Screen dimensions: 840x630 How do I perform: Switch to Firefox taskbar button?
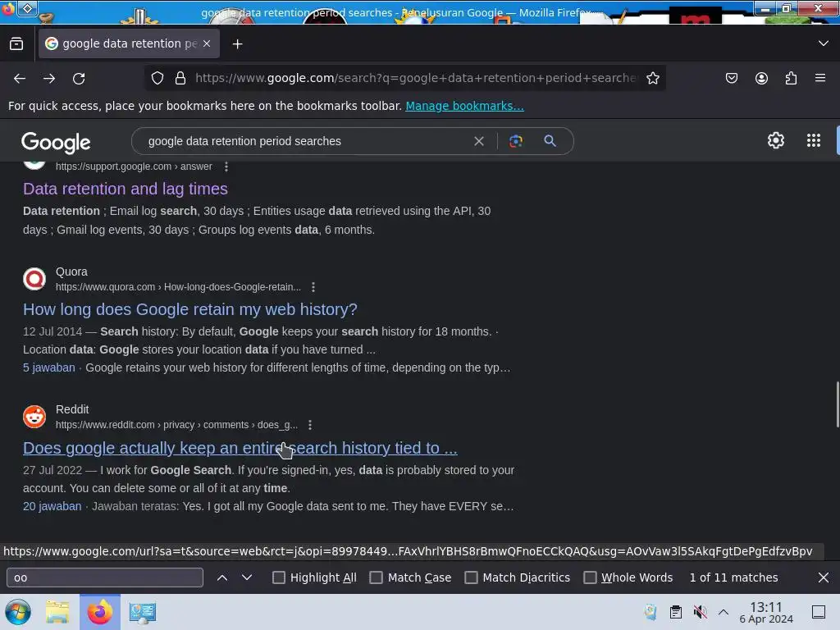[100, 612]
